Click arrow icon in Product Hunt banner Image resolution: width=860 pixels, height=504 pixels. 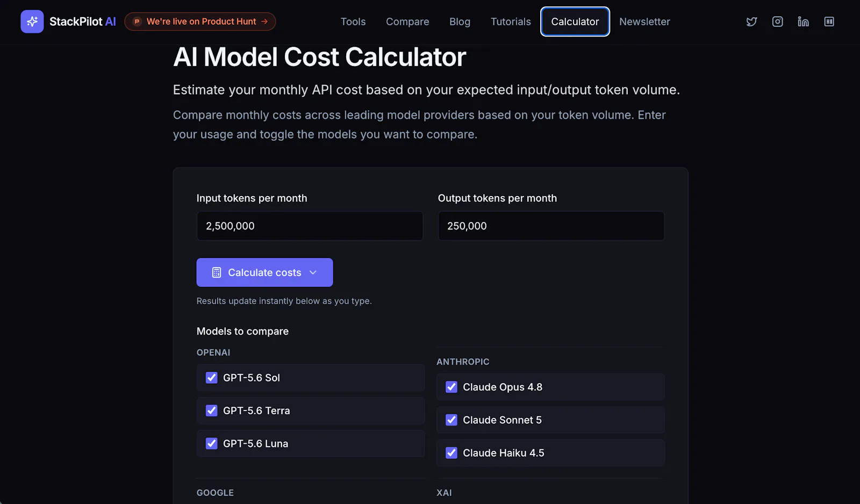[x=264, y=21]
